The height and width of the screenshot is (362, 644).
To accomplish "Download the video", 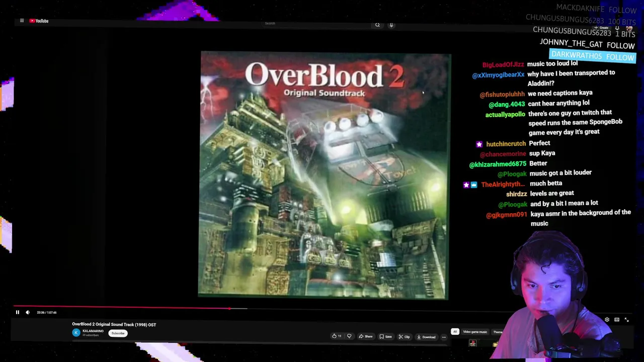I will pyautogui.click(x=426, y=337).
